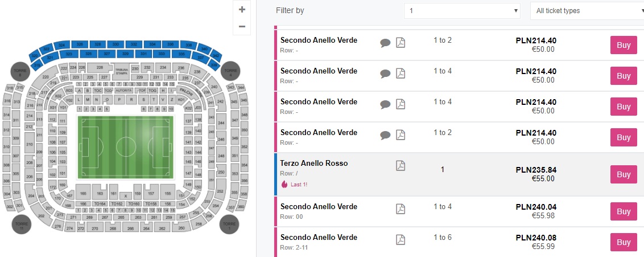Viewport: 644px width, 257px height.
Task: Zoom out of the stadium map
Action: [x=242, y=26]
